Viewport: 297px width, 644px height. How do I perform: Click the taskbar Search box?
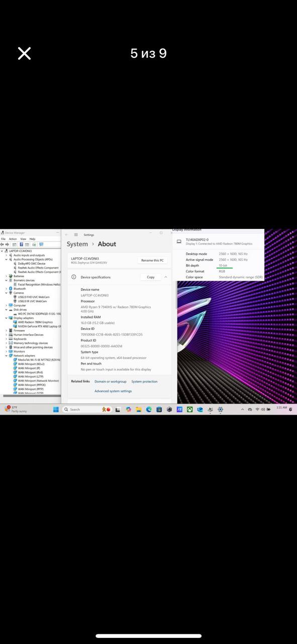click(x=80, y=410)
